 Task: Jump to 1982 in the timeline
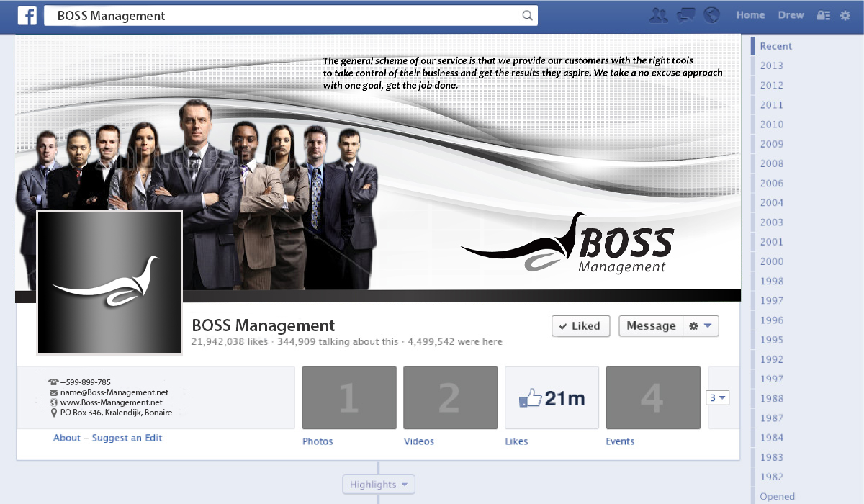[772, 477]
